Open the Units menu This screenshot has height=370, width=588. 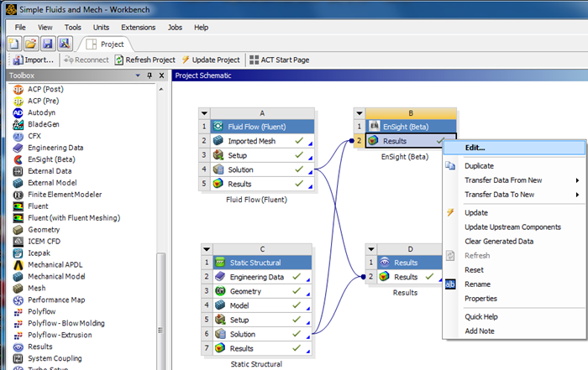click(102, 28)
